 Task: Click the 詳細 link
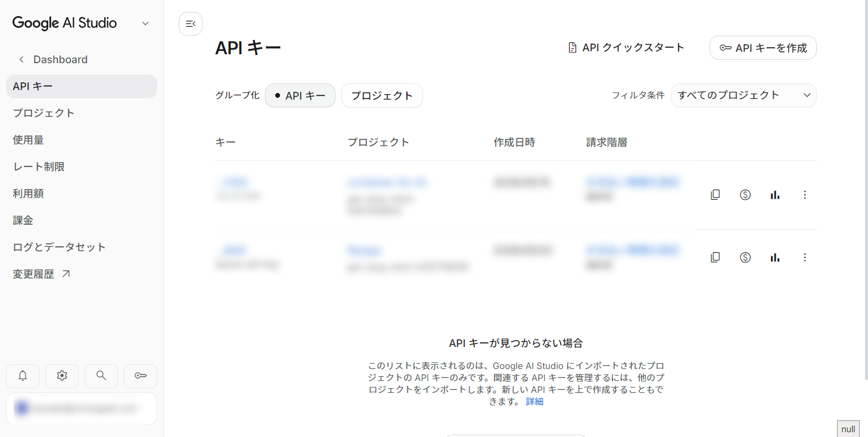point(534,402)
